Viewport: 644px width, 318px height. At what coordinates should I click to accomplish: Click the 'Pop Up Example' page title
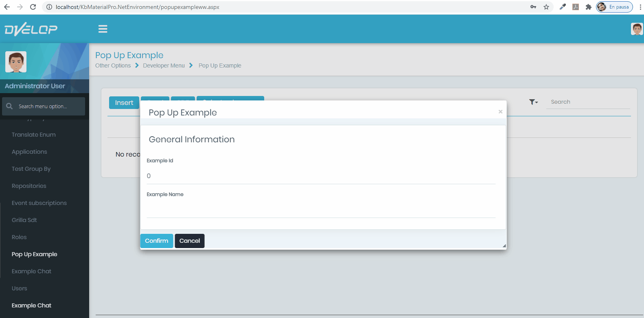[129, 55]
